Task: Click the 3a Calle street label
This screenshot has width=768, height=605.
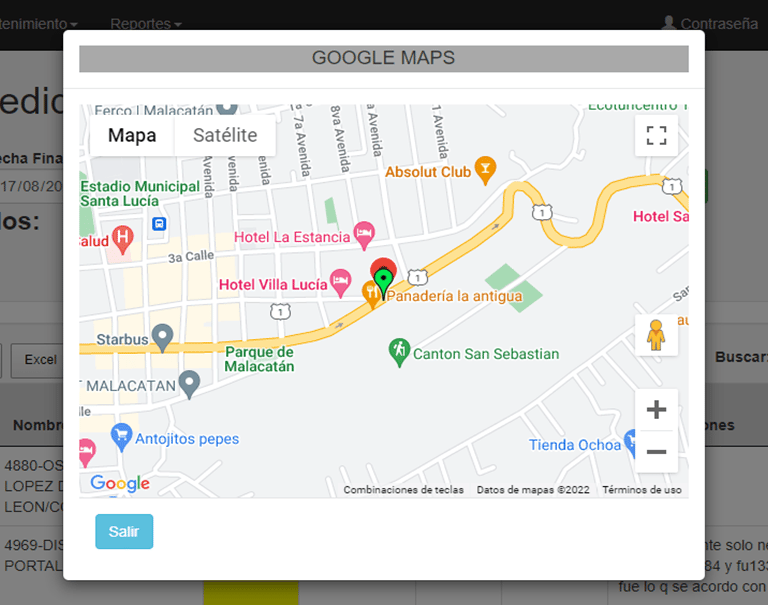Action: [x=191, y=257]
